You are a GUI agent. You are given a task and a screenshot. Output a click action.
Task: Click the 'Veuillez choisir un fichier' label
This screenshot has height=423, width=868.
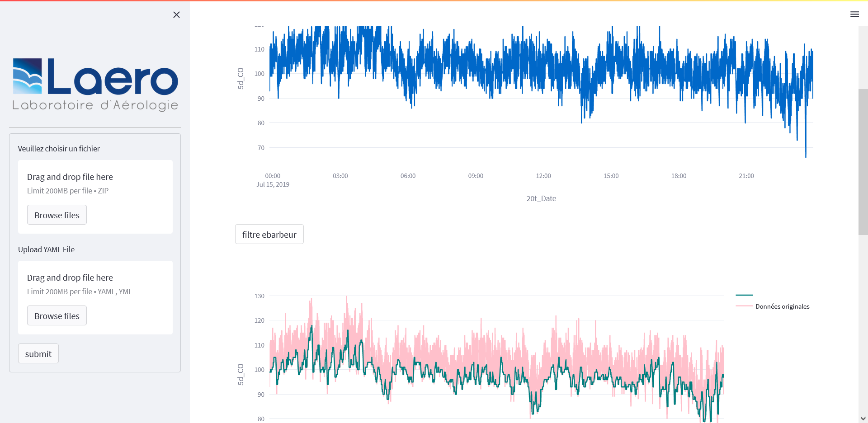pyautogui.click(x=59, y=149)
